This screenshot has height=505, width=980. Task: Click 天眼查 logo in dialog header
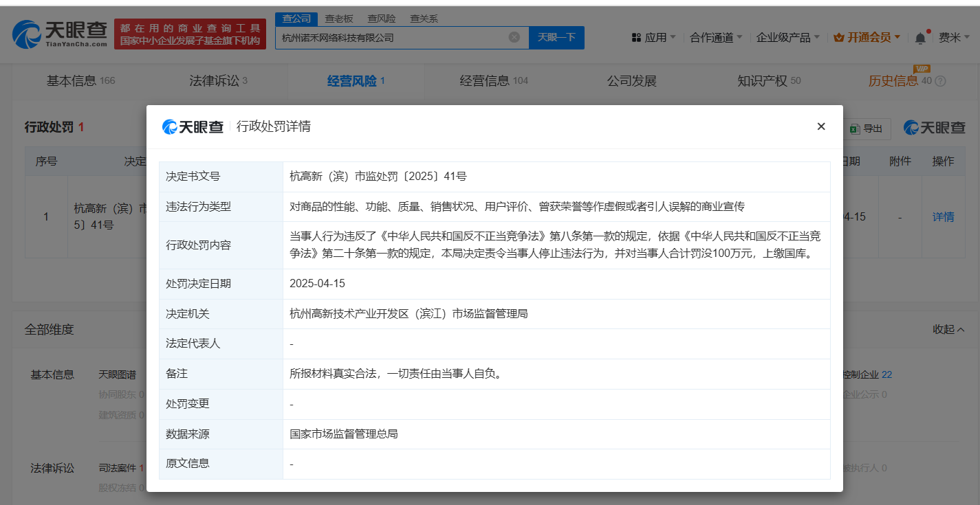tap(193, 126)
